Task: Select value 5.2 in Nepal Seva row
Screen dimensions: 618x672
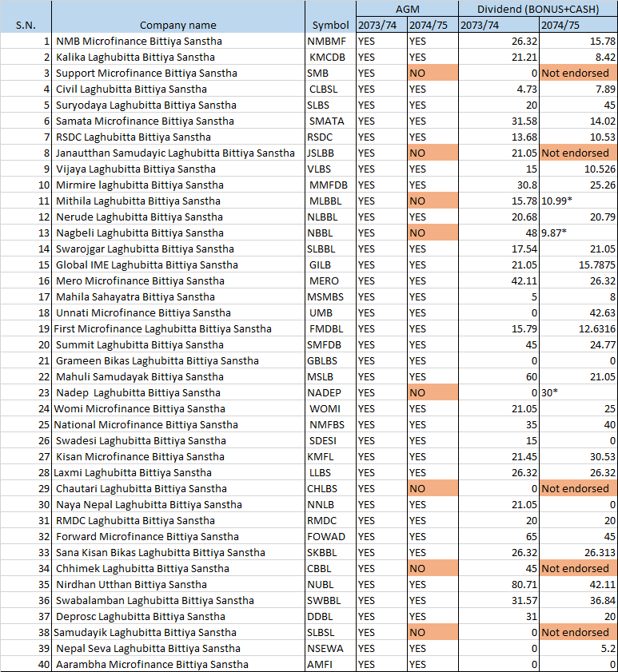Action: click(x=578, y=649)
